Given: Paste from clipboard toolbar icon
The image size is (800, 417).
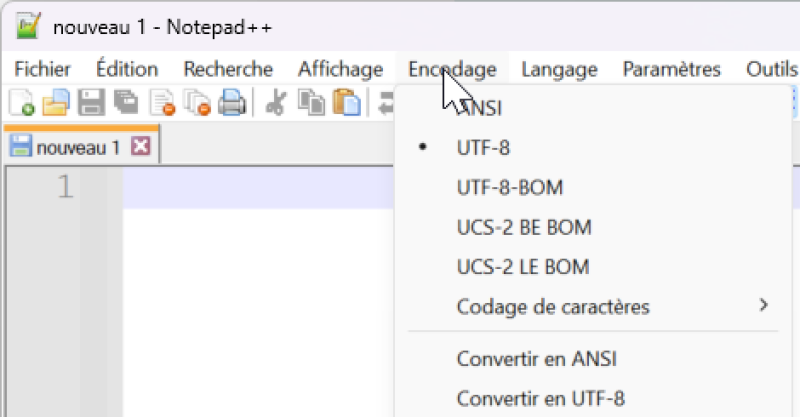Looking at the screenshot, I should point(346,103).
